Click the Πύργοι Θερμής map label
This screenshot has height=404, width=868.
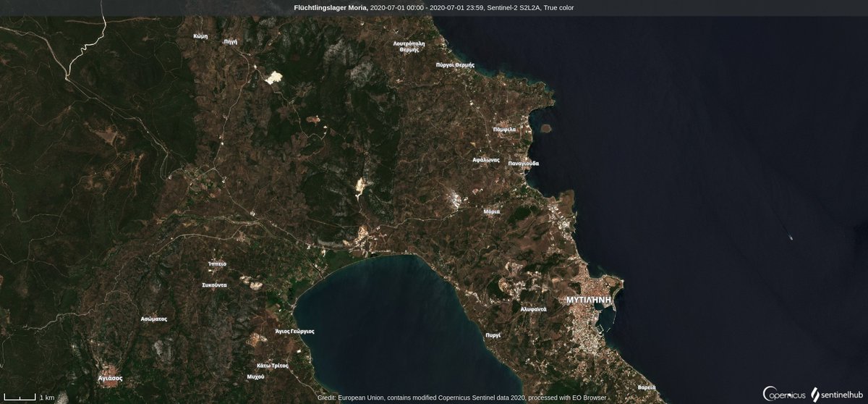[x=455, y=64]
